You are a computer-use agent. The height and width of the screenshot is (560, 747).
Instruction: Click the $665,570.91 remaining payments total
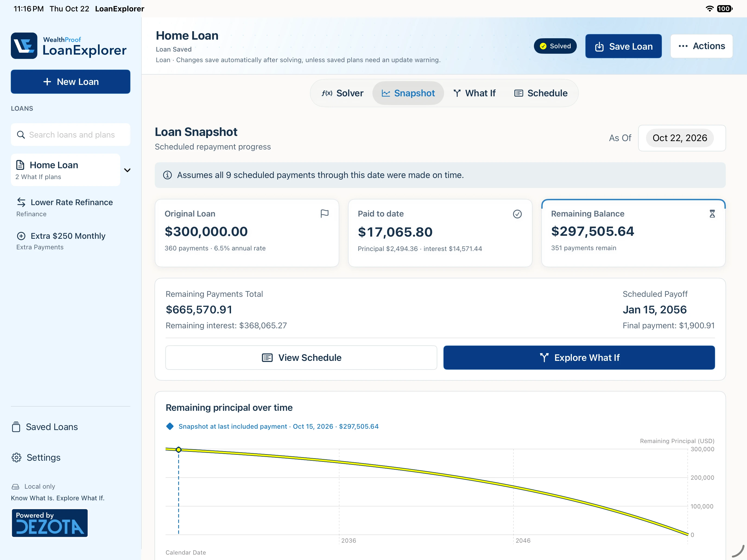pyautogui.click(x=199, y=310)
